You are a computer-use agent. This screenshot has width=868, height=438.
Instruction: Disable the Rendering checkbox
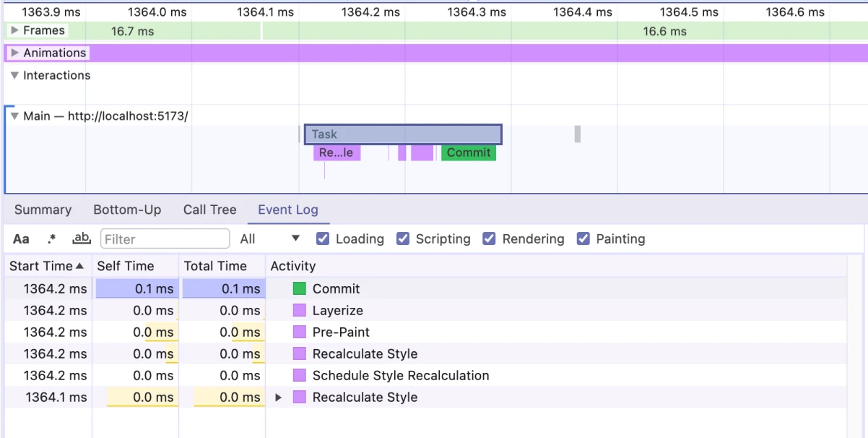490,239
